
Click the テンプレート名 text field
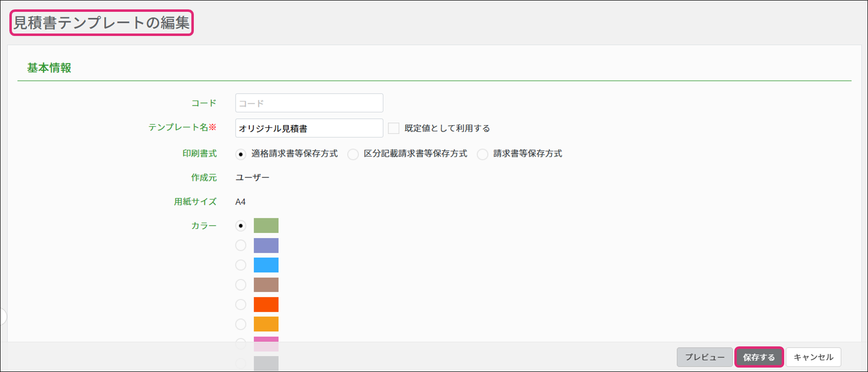pyautogui.click(x=309, y=128)
